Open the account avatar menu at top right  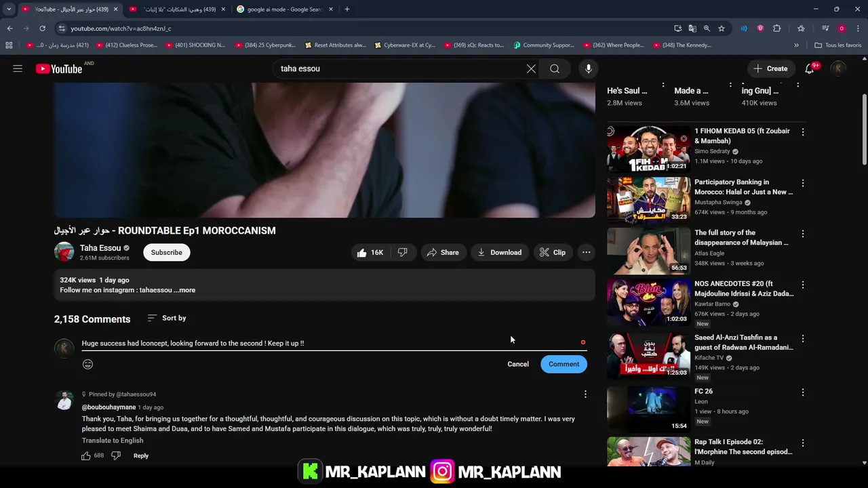(838, 68)
